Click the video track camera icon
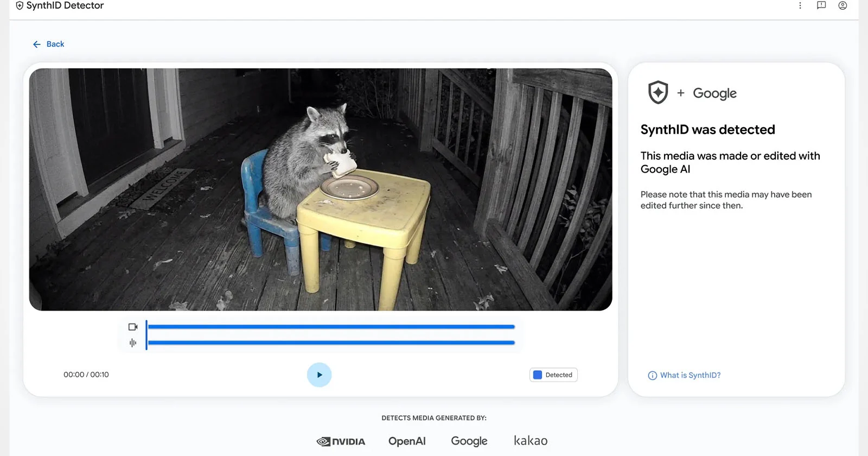Image resolution: width=868 pixels, height=456 pixels. [133, 327]
